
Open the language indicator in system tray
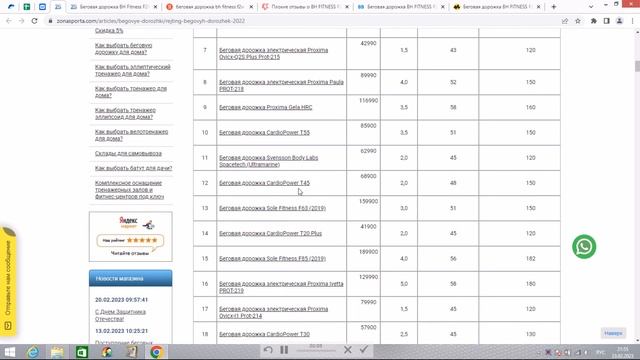point(600,352)
